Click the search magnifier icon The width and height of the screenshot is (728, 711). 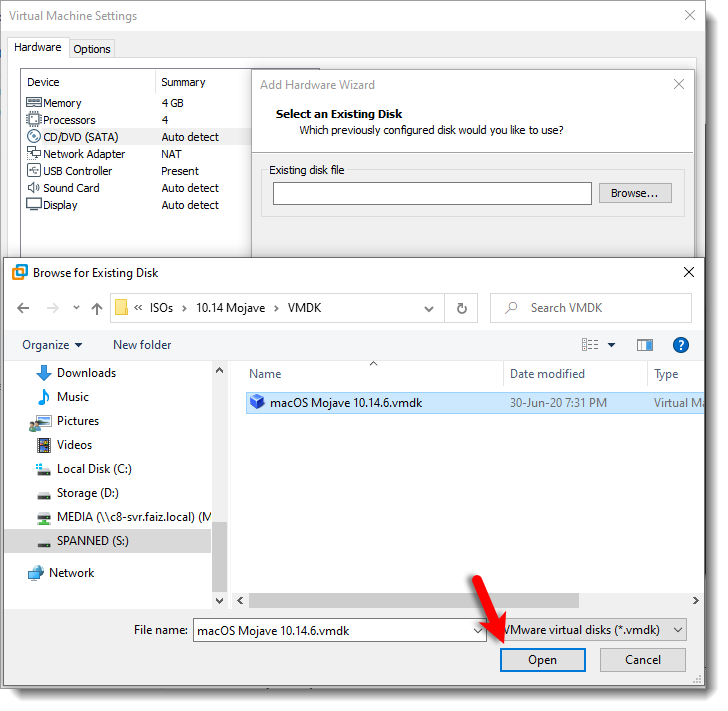point(511,308)
